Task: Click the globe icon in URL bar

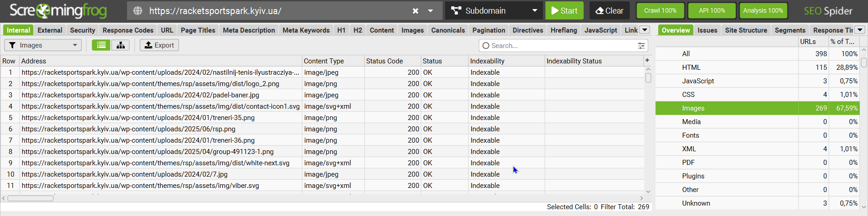Action: [x=138, y=11]
